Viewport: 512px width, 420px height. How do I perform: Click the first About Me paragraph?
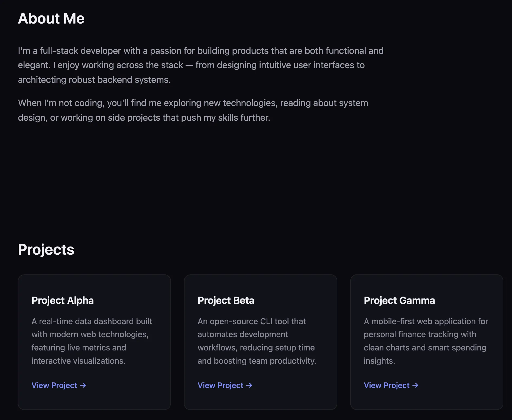click(200, 65)
